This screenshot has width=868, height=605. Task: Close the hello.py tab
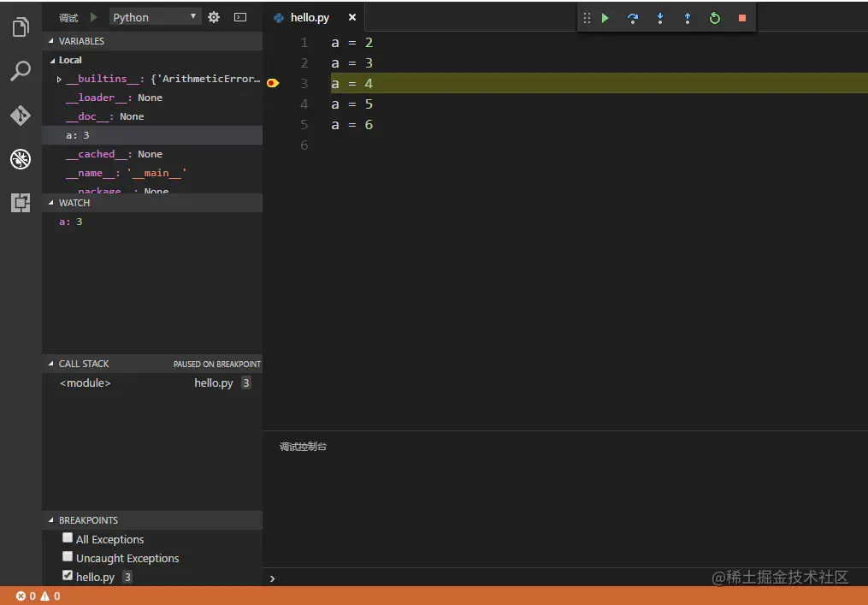[x=352, y=17]
